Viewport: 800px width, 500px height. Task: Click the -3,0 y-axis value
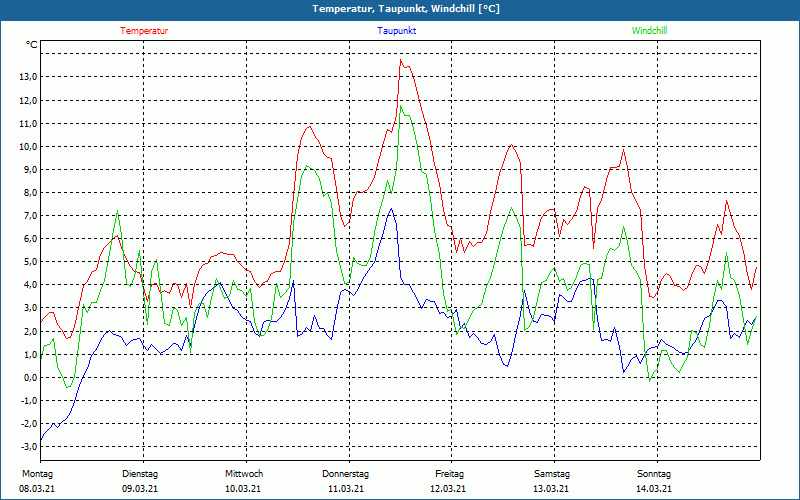tap(29, 446)
